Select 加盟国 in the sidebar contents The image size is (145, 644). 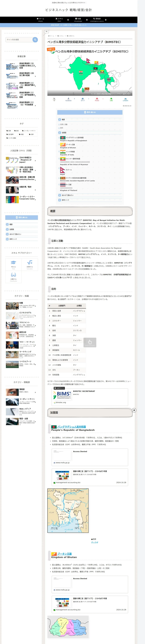[12, 229]
